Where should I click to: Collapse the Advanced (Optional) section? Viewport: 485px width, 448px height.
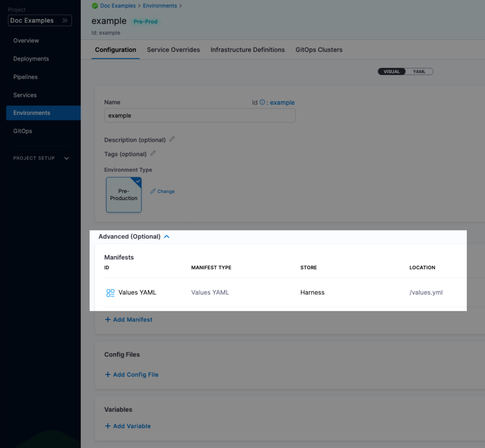click(x=167, y=237)
